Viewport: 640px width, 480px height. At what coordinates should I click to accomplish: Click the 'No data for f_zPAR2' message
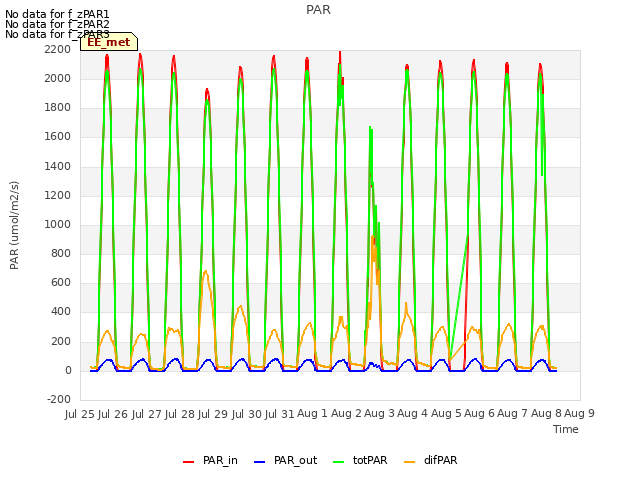(57, 24)
